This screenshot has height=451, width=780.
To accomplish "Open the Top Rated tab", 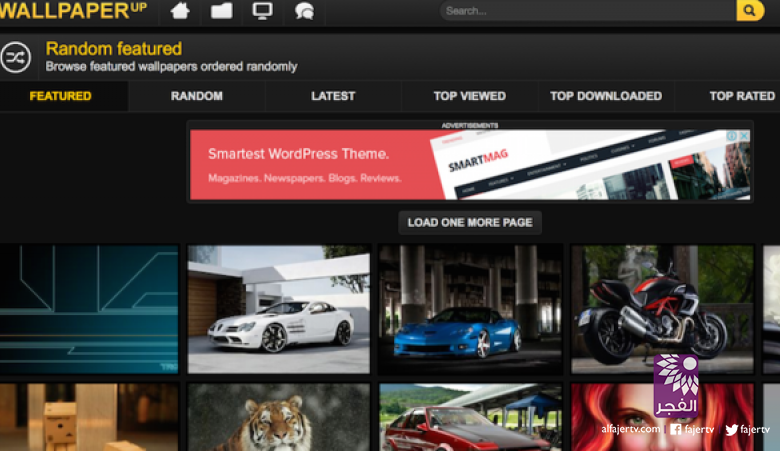I will pyautogui.click(x=741, y=96).
